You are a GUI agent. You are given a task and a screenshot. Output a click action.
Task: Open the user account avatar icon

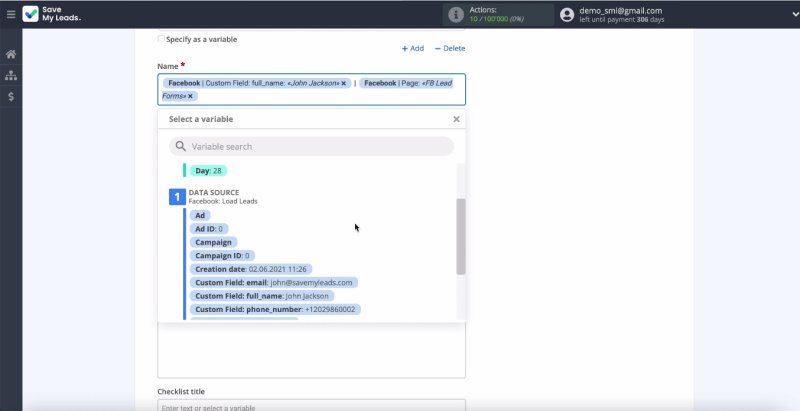pyautogui.click(x=568, y=14)
